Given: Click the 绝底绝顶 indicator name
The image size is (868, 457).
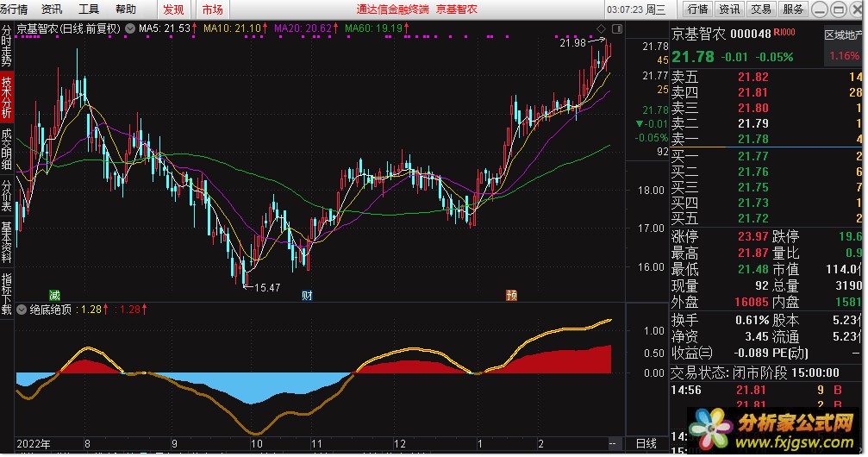Looking at the screenshot, I should pyautogui.click(x=50, y=310).
